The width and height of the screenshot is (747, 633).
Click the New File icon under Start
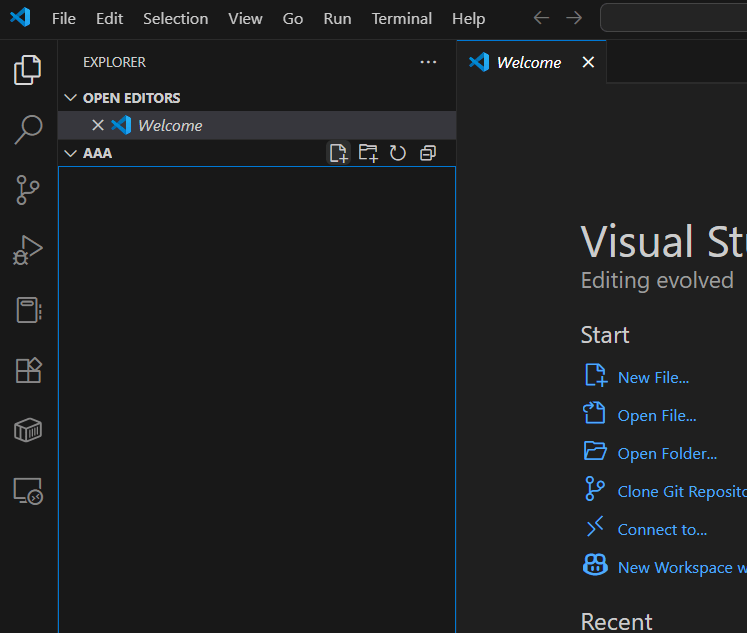point(596,375)
